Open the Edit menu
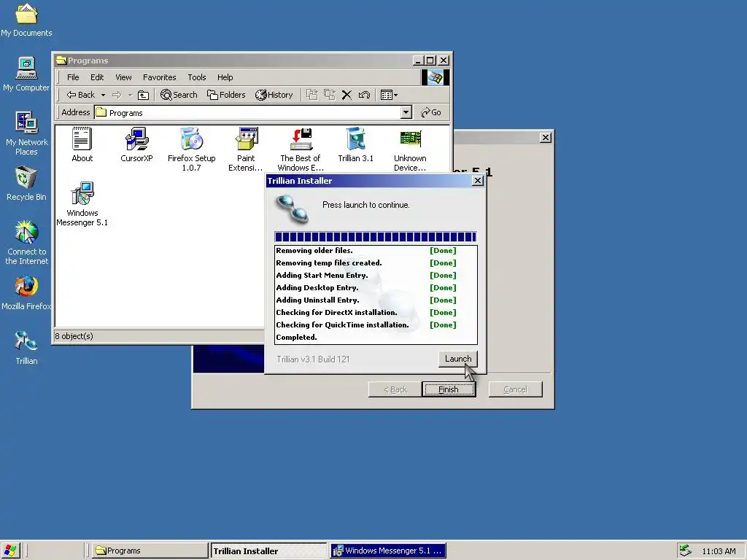Screen dimensions: 747x560 (97, 77)
